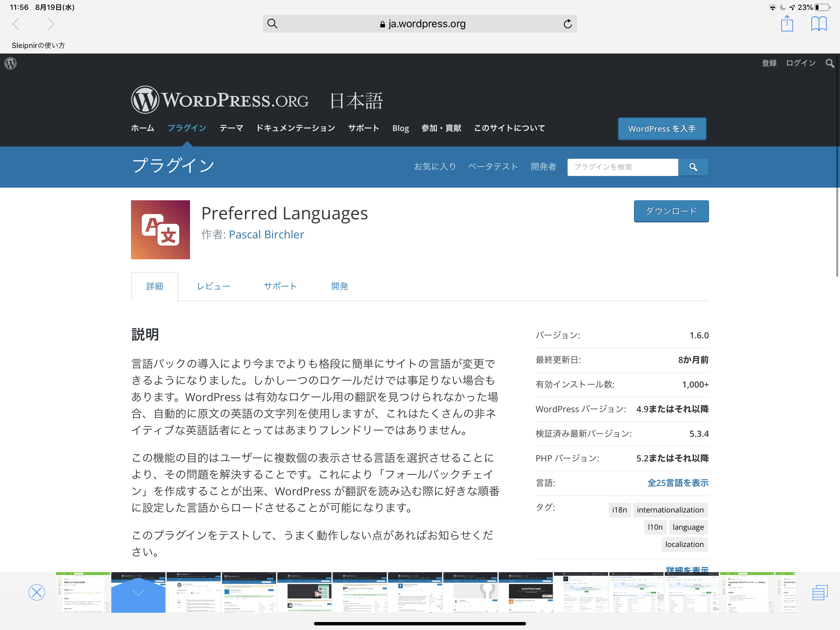Screen dimensions: 840x630
Task: Click the WordPress.org logo in the dark header
Action: point(220,100)
